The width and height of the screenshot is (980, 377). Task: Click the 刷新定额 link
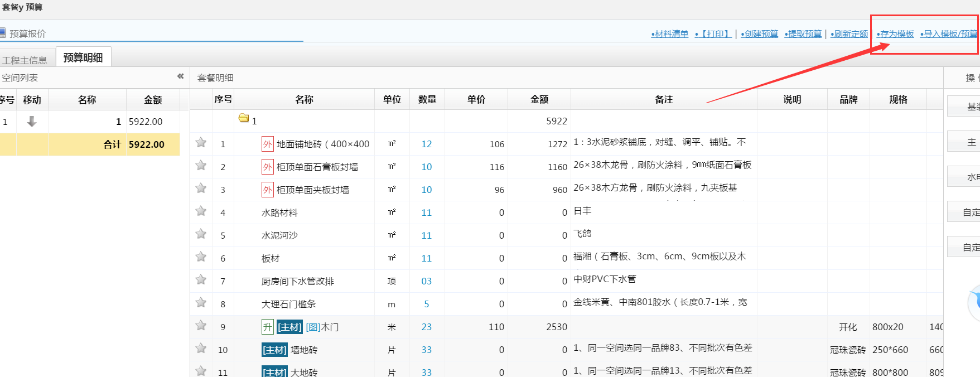[x=849, y=34]
